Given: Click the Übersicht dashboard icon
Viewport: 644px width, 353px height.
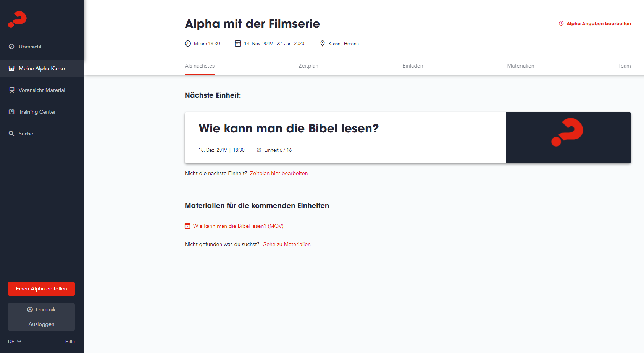Looking at the screenshot, I should (x=11, y=47).
